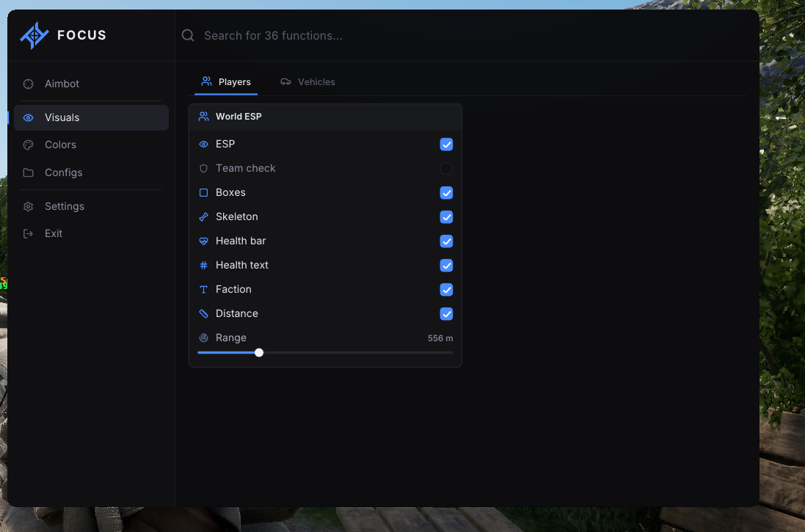Click the Exit door icon
805x532 pixels.
28,233
